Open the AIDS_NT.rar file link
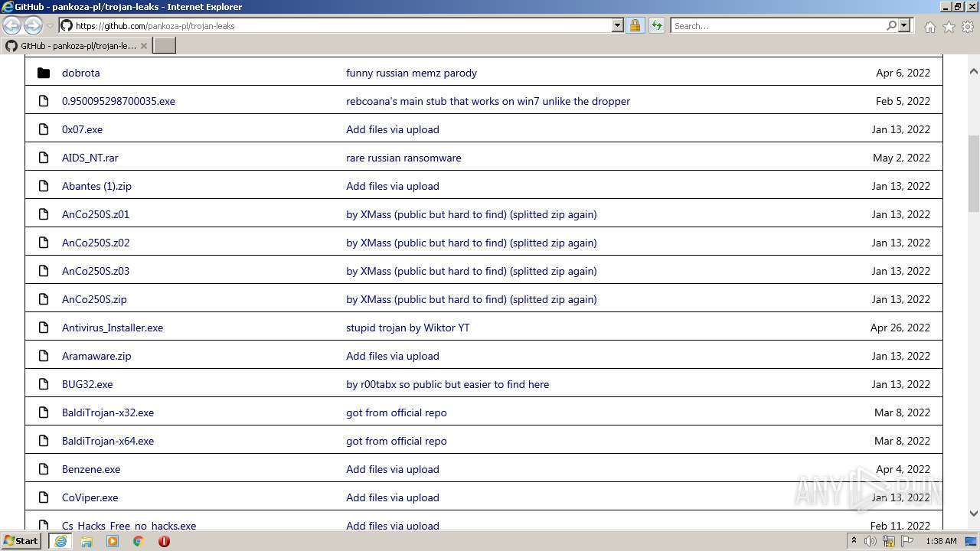980x551 pixels. (x=90, y=158)
